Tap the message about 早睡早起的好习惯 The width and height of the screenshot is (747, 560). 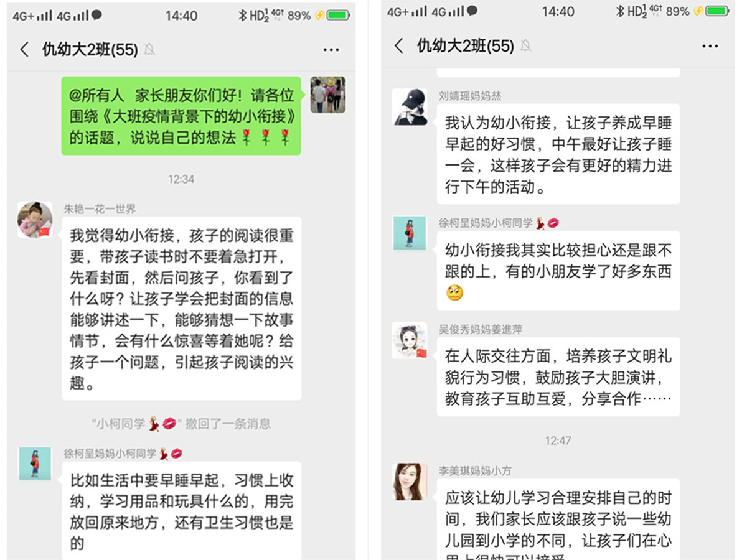pos(558,154)
